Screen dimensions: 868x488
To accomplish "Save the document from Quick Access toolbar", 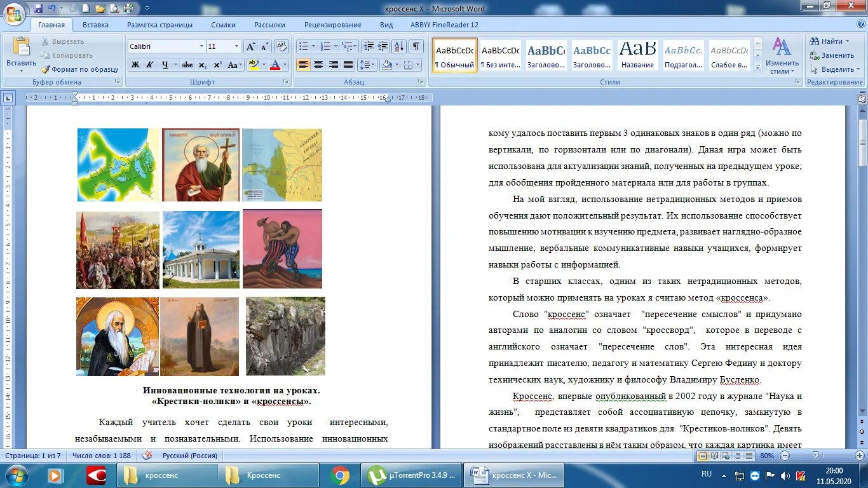I will coord(38,8).
